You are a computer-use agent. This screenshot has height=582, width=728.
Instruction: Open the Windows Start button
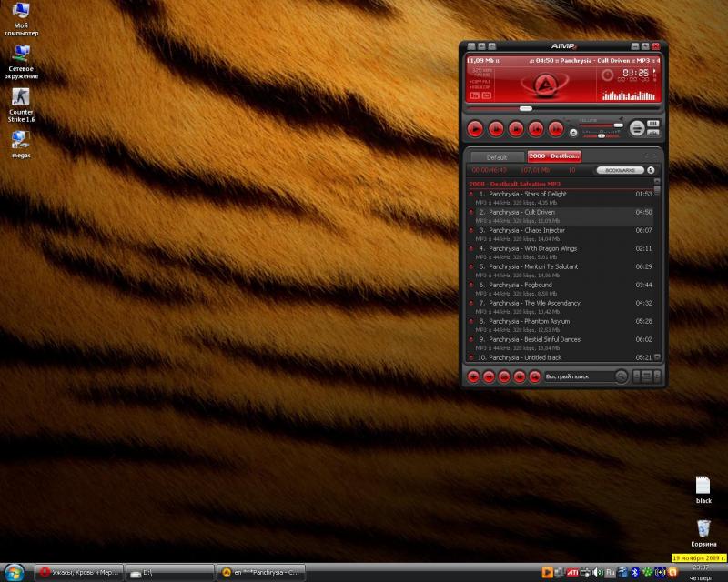14,573
